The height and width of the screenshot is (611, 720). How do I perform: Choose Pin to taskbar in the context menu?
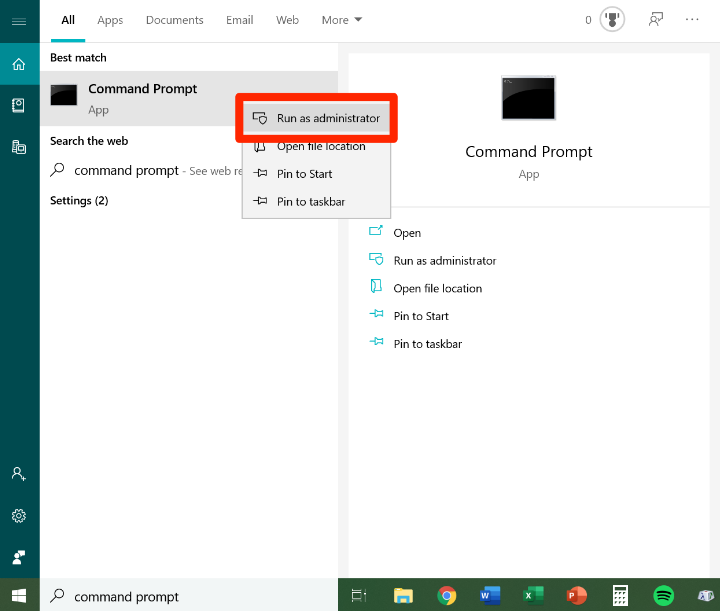coord(316,202)
